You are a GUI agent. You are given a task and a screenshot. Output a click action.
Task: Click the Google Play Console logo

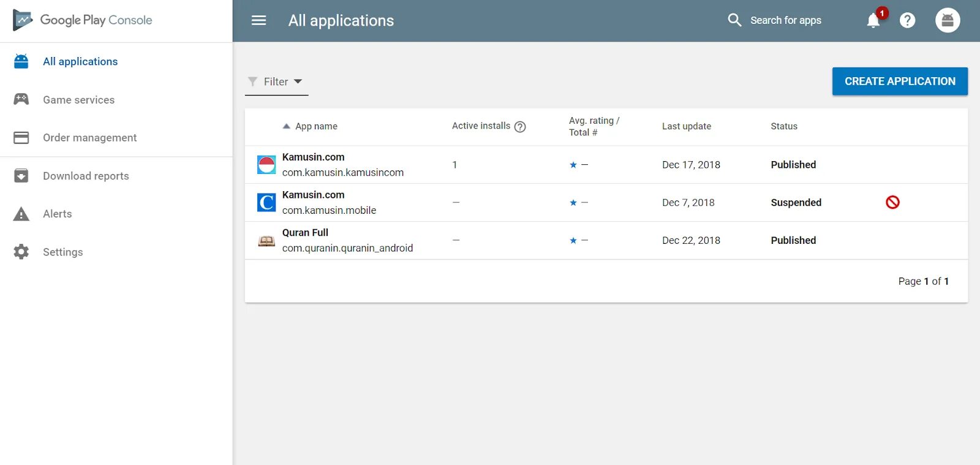coord(83,20)
